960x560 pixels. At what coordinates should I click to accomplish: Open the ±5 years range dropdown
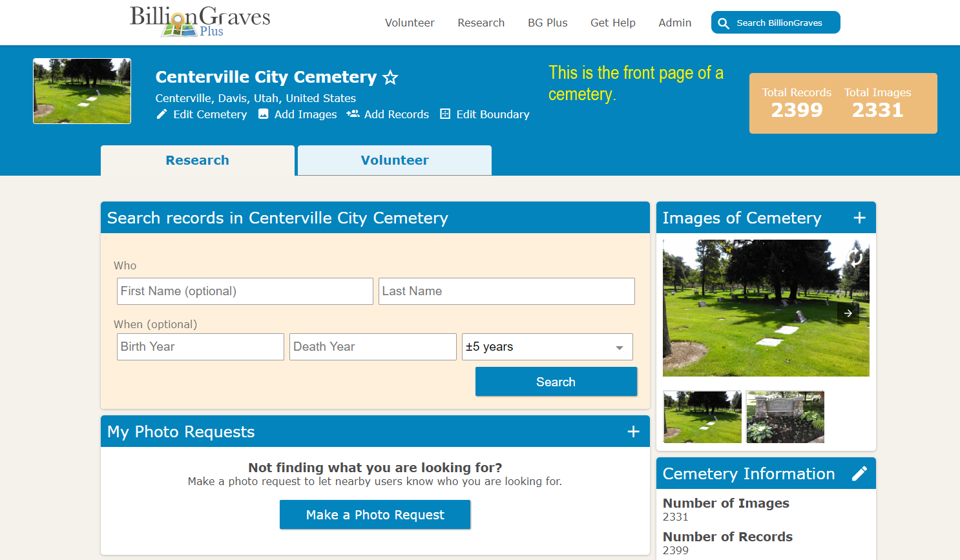(x=547, y=347)
